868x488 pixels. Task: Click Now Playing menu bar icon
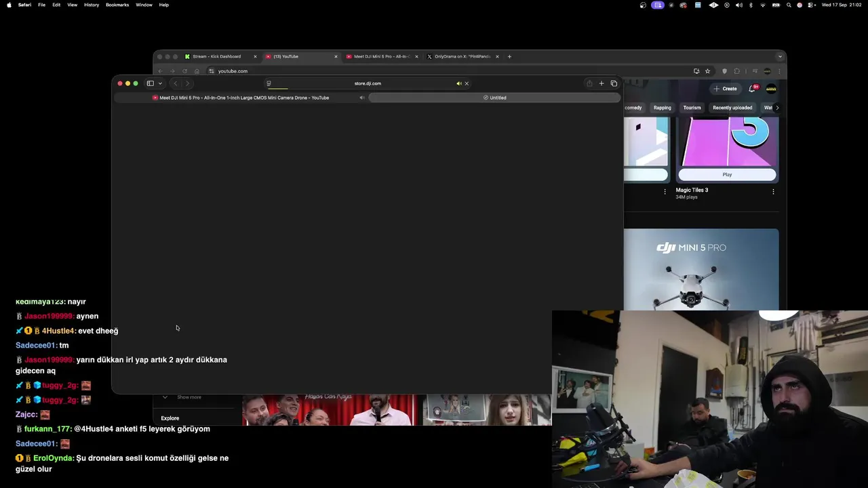pos(727,5)
